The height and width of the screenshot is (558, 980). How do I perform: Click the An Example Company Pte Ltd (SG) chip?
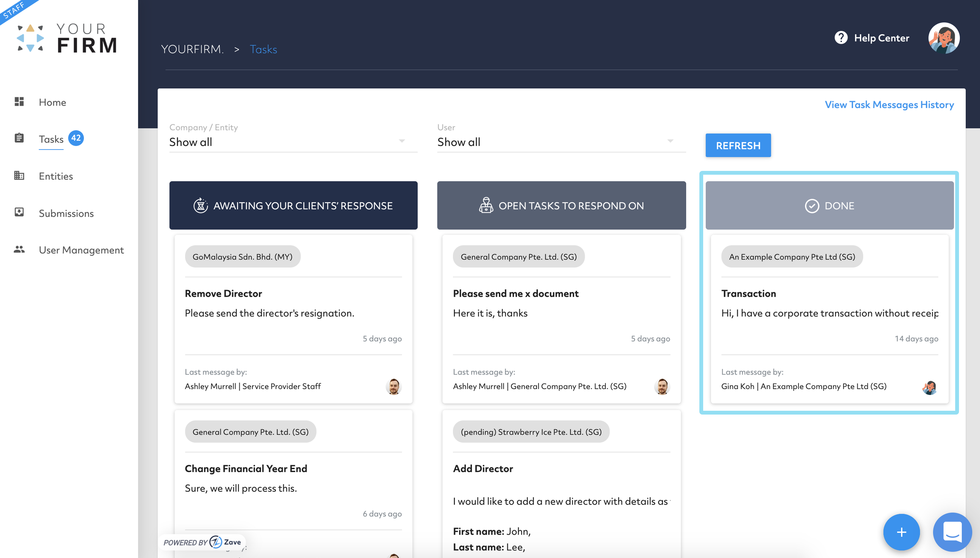[792, 257]
